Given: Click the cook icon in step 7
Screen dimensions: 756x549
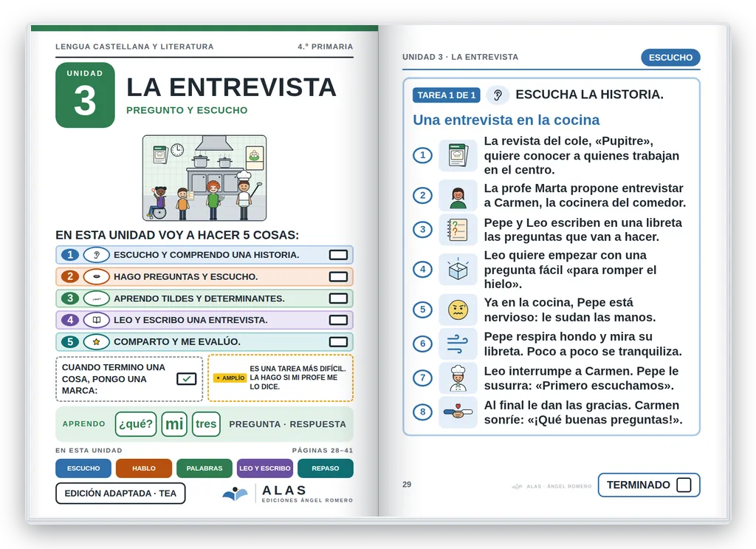Looking at the screenshot, I should [458, 378].
